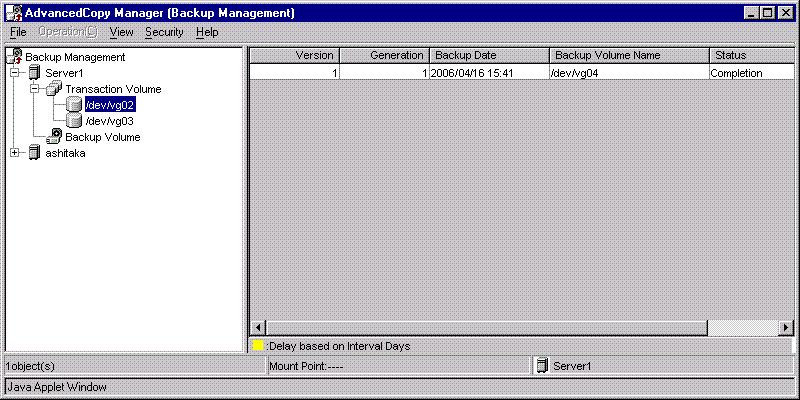The height and width of the screenshot is (400, 800).
Task: Sort by the Generation column header
Action: (x=384, y=55)
